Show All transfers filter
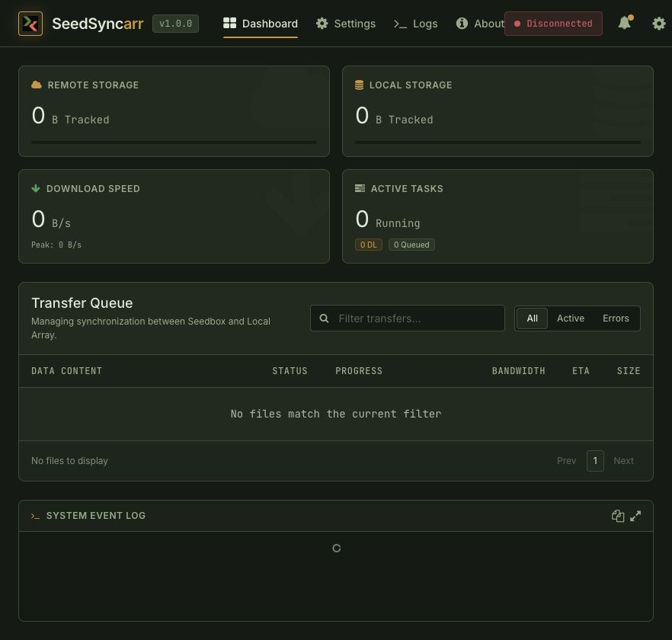 point(532,318)
